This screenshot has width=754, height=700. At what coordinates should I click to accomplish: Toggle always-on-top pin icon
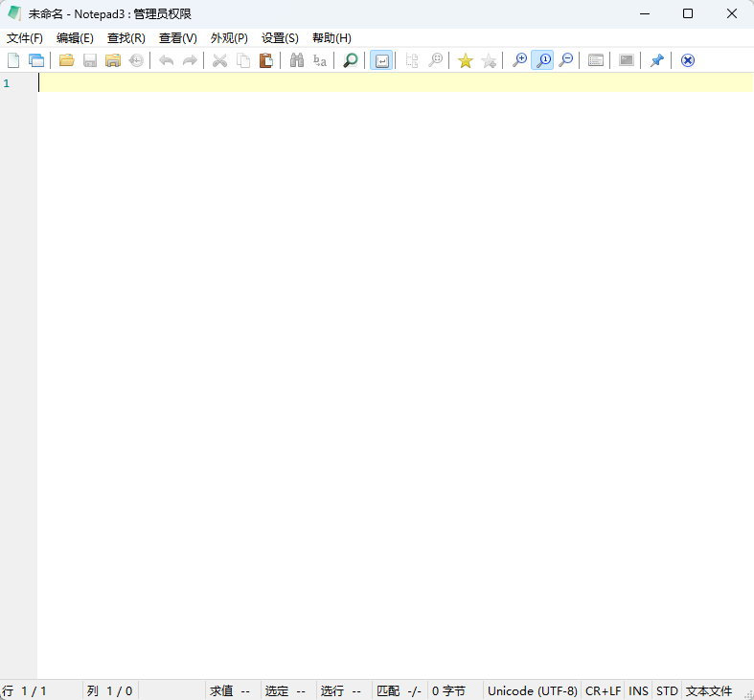point(657,60)
